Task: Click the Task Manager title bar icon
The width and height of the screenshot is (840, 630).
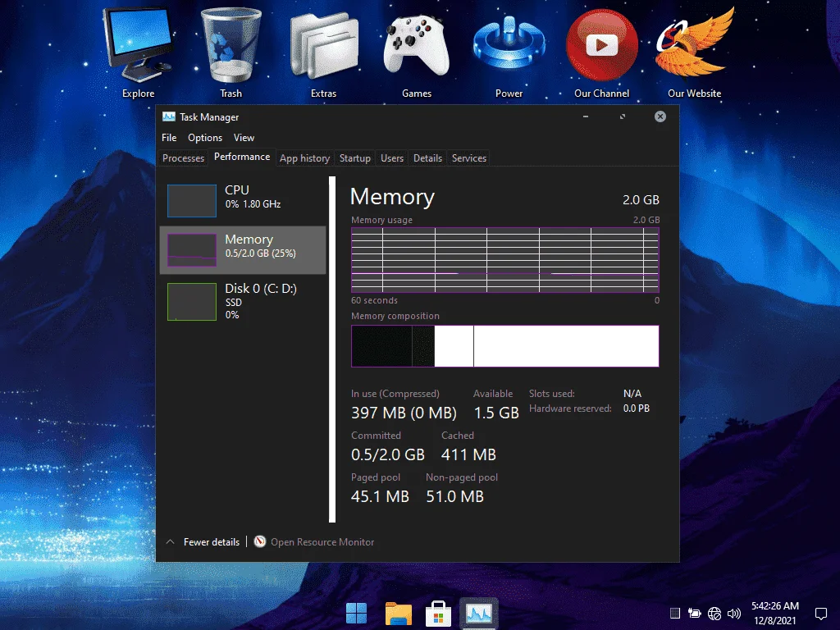Action: pos(169,116)
